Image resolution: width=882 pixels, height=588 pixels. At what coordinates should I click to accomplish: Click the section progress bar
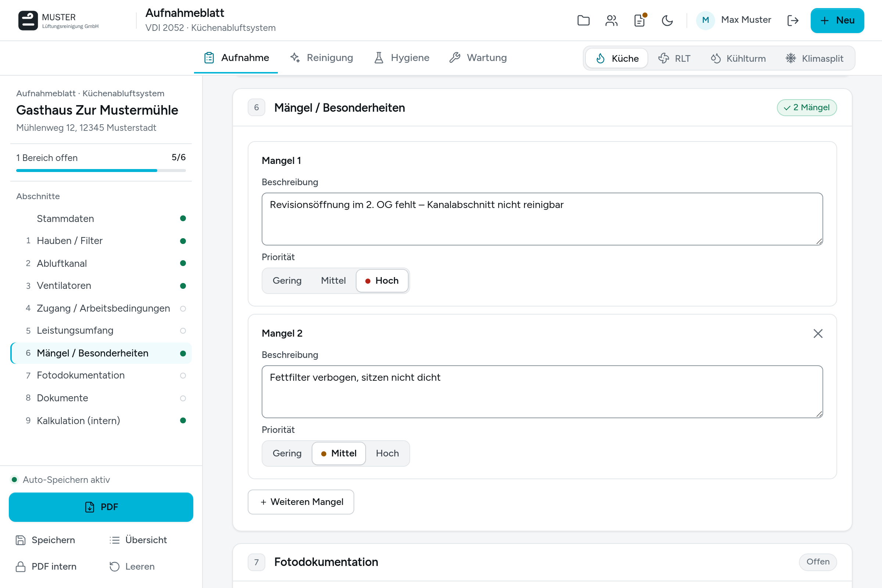click(101, 171)
